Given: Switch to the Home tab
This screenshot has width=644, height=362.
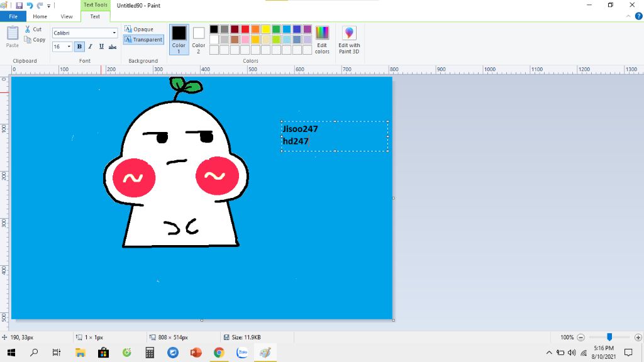Looking at the screenshot, I should 40,16.
